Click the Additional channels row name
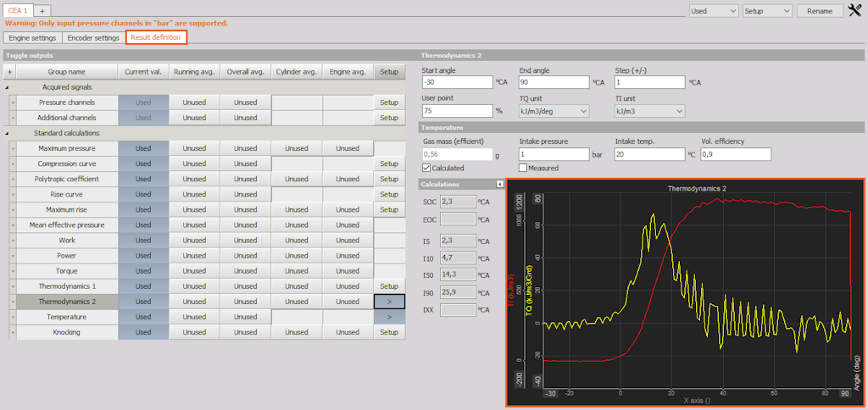 [67, 117]
